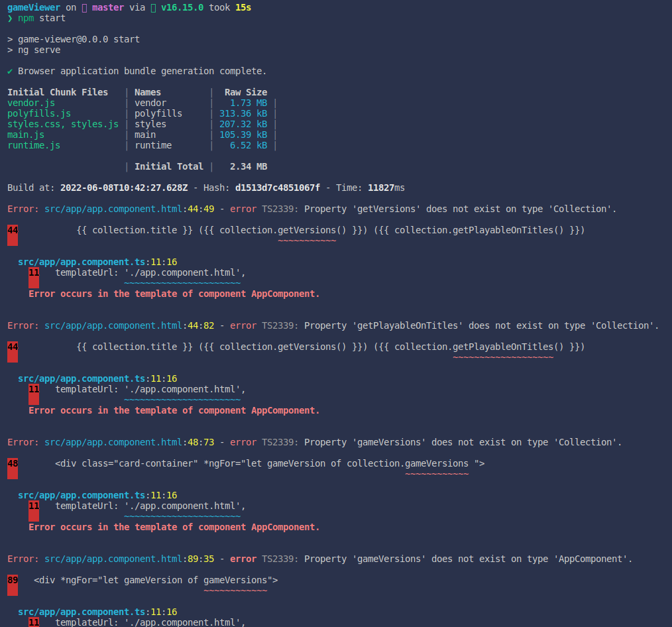Click the gameViewer directory name in prompt
This screenshot has width=672, height=627.
click(34, 7)
